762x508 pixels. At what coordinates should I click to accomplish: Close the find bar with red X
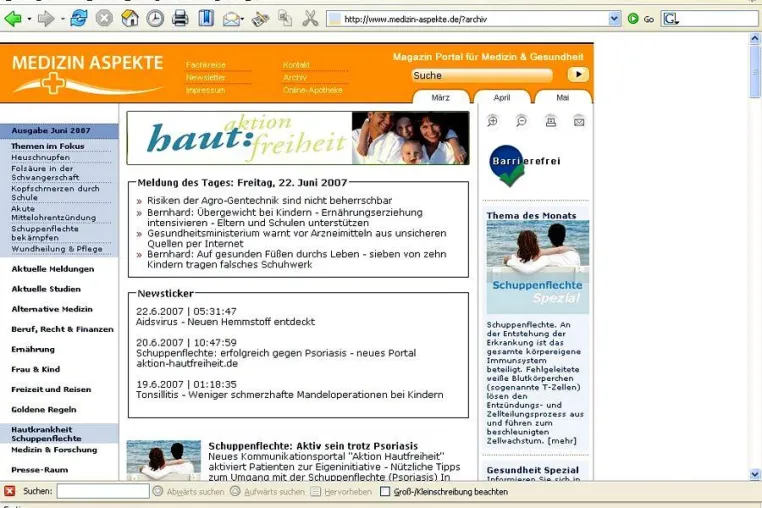pos(10,491)
